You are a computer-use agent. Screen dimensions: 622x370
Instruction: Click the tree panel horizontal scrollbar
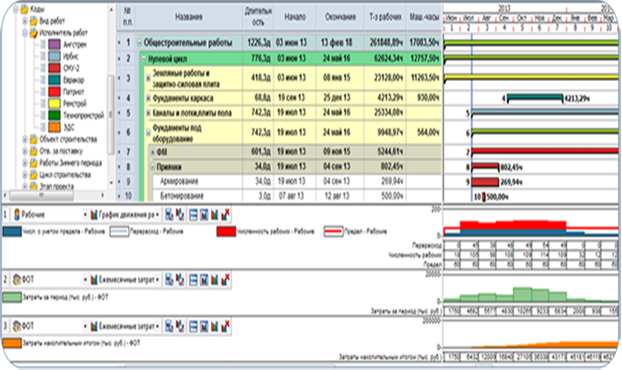[x=56, y=195]
